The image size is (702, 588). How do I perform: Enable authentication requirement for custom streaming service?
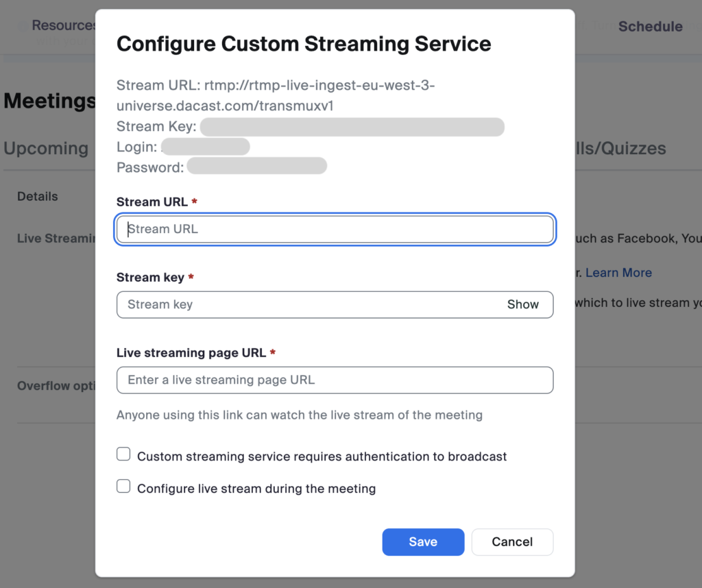pyautogui.click(x=123, y=454)
